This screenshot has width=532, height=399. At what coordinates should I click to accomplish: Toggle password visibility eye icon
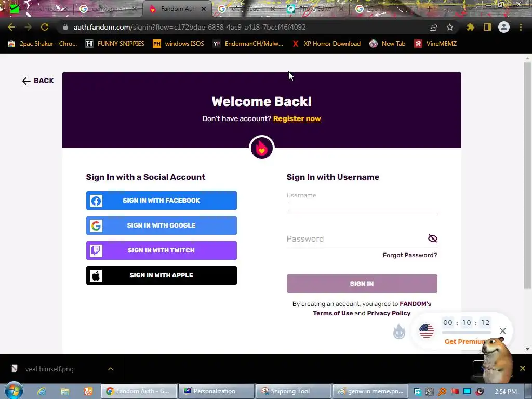pos(433,238)
